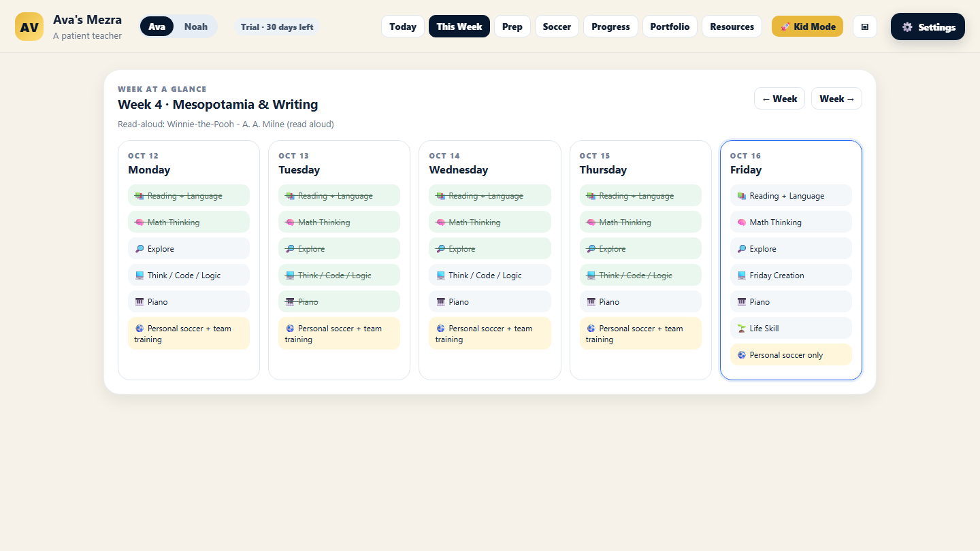The width and height of the screenshot is (980, 551).
Task: Open the Soccer tab
Action: pyautogui.click(x=557, y=27)
